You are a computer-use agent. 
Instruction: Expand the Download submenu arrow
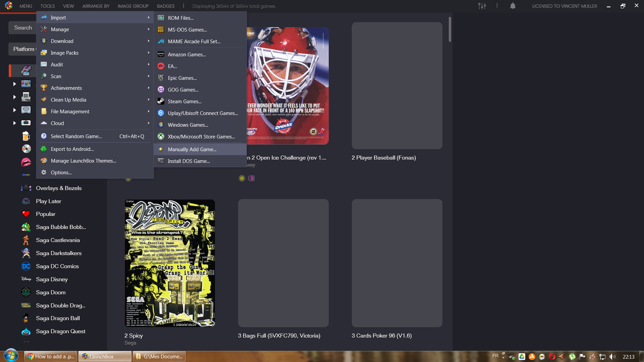coord(149,41)
